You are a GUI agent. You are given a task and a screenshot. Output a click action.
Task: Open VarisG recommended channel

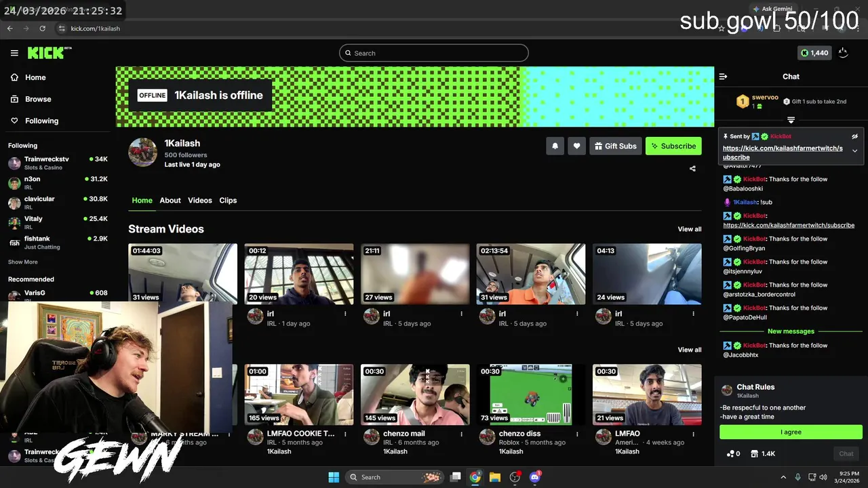coord(58,294)
